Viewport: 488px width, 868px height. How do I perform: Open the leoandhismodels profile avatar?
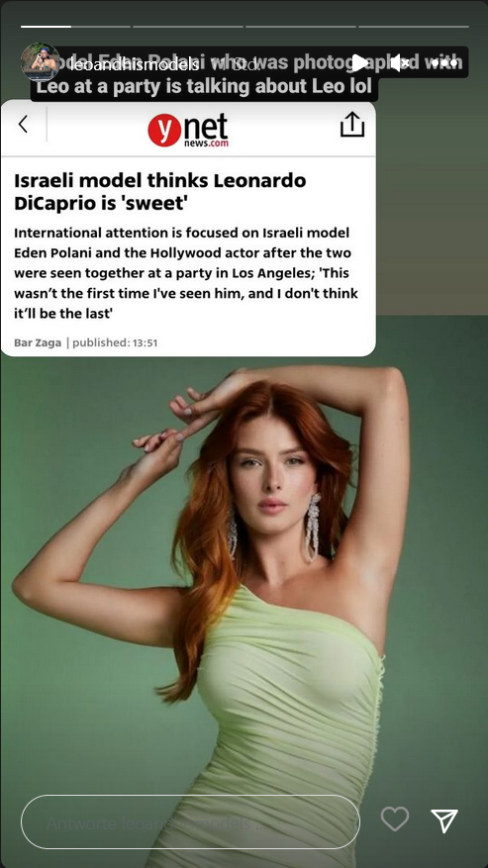point(40,62)
